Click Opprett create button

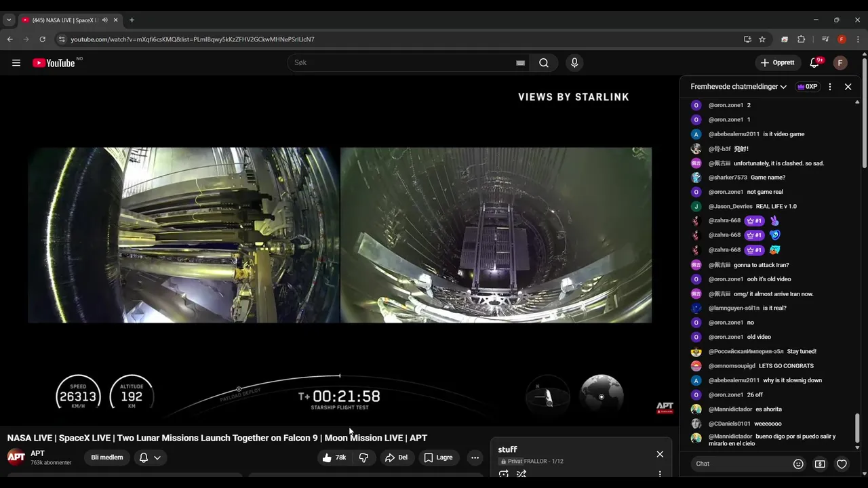point(778,63)
